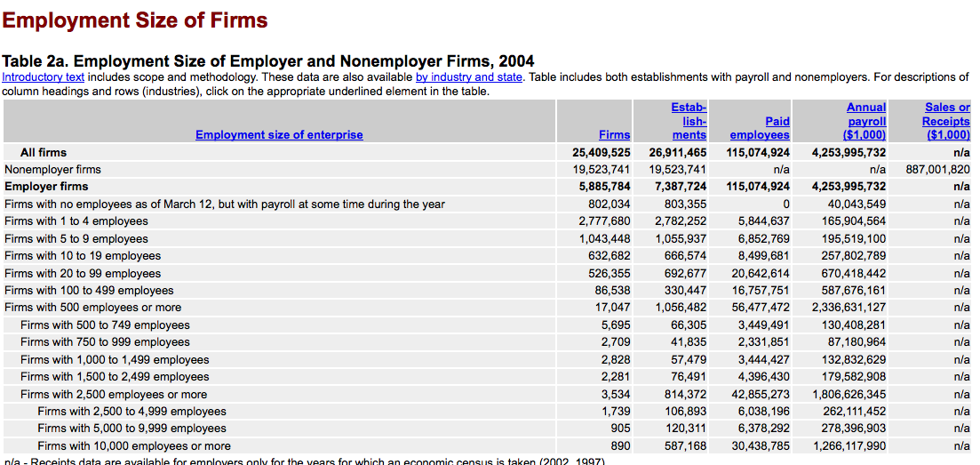The image size is (980, 465).
Task: Select the 'All firms' row label
Action: tap(44, 152)
